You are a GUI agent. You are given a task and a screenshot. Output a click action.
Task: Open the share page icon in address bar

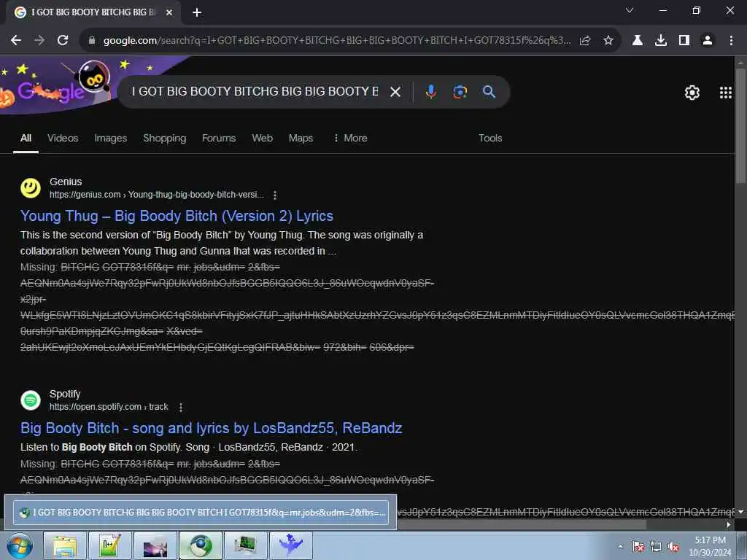pyautogui.click(x=585, y=41)
